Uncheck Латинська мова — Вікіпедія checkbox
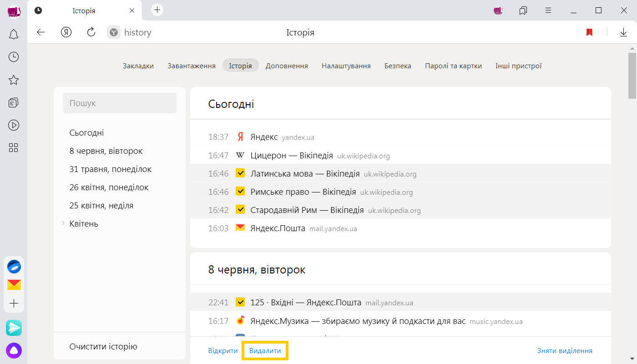637x364 pixels. tap(240, 173)
